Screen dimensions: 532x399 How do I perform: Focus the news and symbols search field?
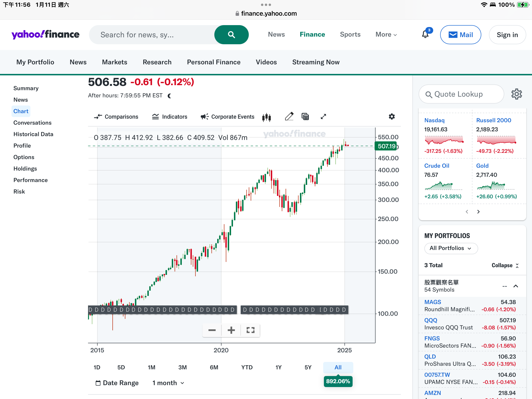coord(152,35)
